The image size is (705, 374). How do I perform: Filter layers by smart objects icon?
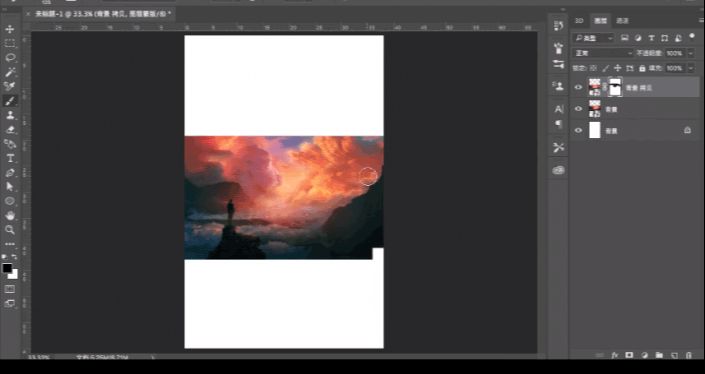[678, 38]
